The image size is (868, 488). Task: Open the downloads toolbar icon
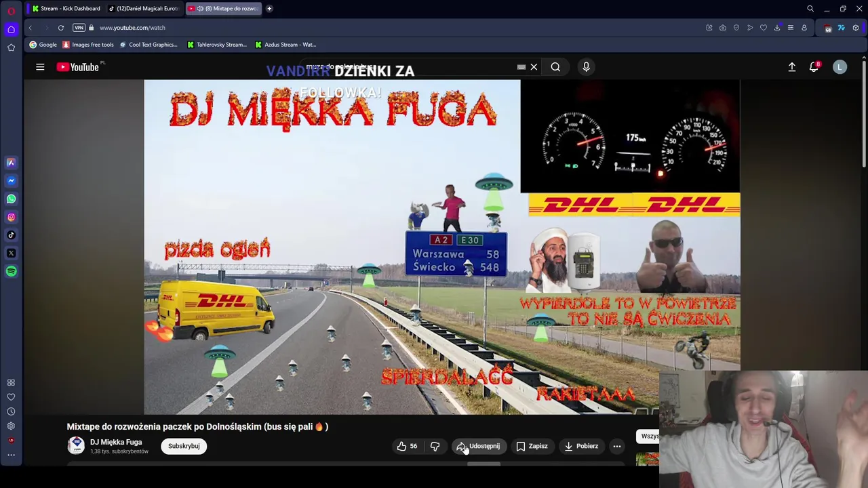tap(777, 28)
